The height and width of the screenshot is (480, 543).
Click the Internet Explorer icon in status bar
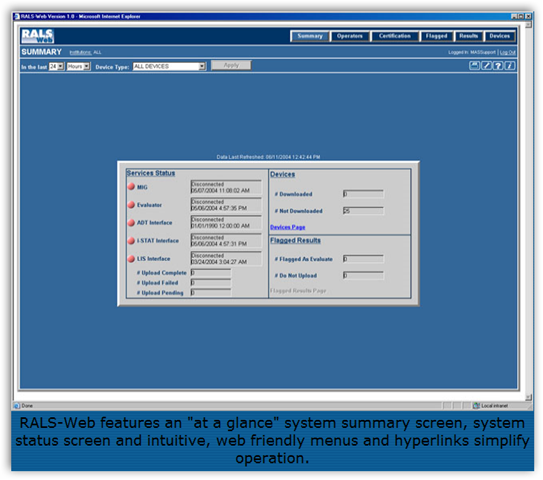(17, 406)
